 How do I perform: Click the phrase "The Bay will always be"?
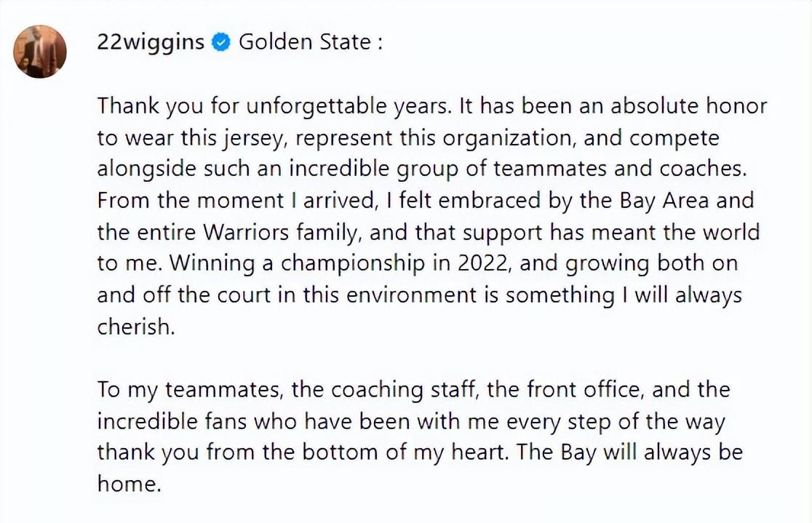(632, 452)
